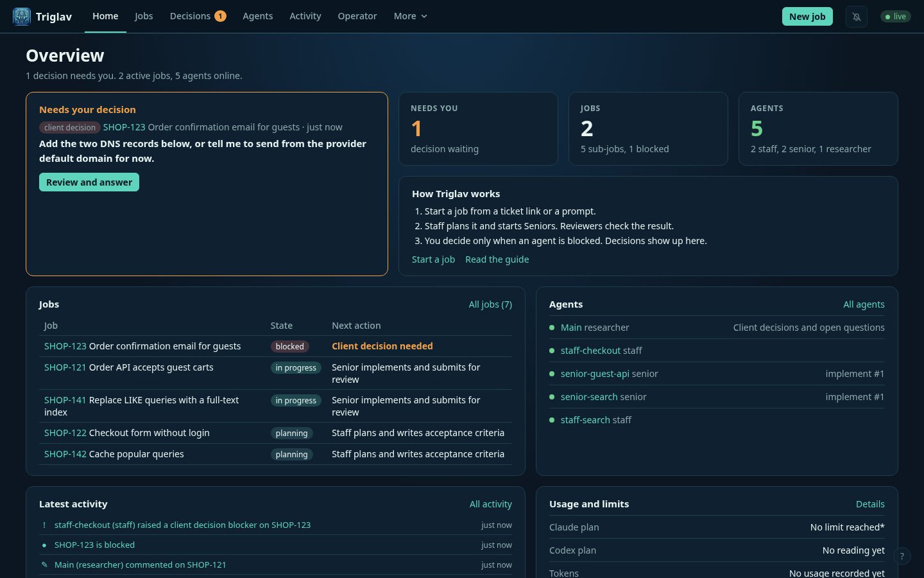The image size is (924, 578).
Task: Click Codex plan No reading yet value
Action: point(853,550)
